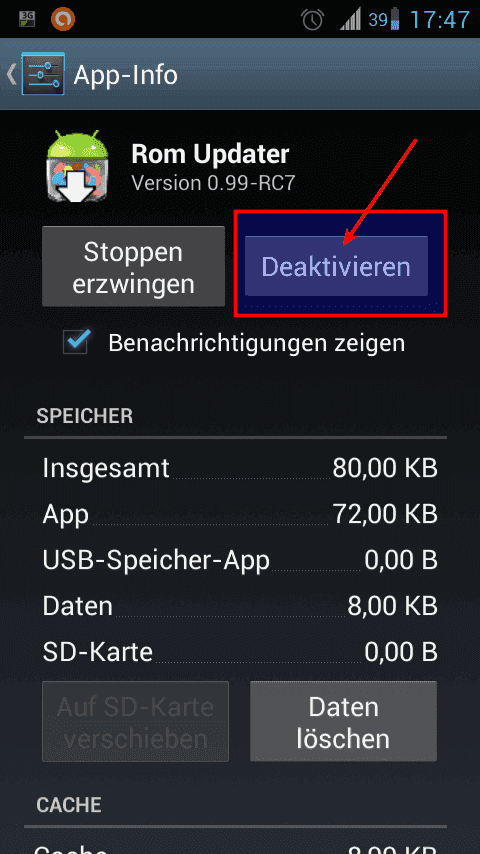This screenshot has height=854, width=480.
Task: Tap the 17:47 clock in status bar
Action: (x=439, y=20)
